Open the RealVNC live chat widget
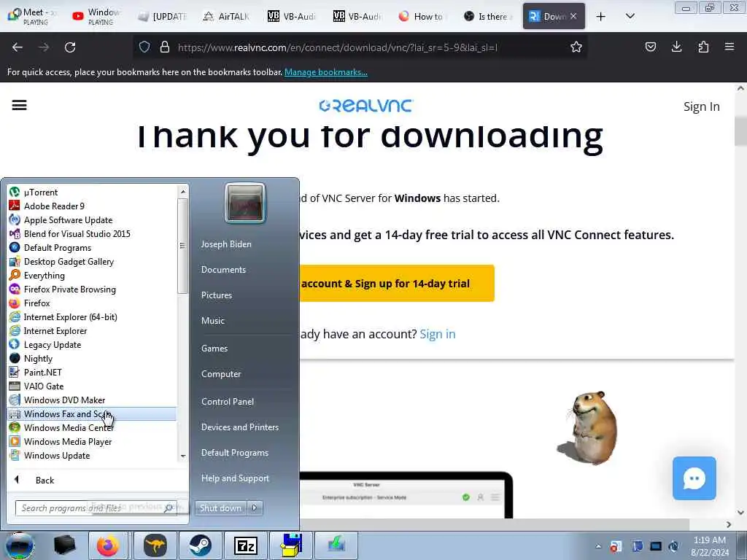This screenshot has width=747, height=560. click(694, 478)
